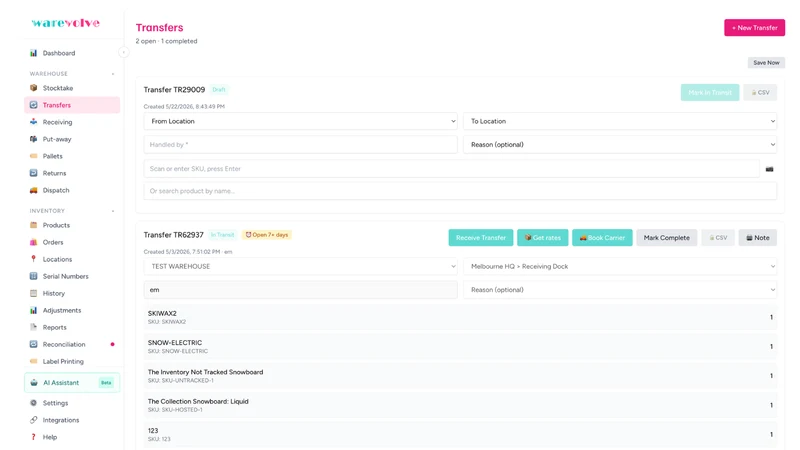The image size is (800, 450).
Task: Click the Note button on TR62937
Action: 758,238
